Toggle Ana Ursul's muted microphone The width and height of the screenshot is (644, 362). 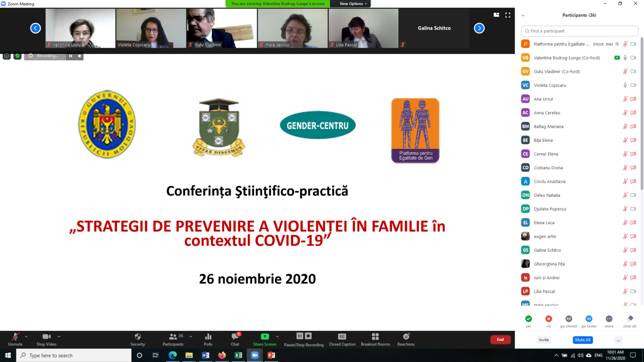pos(625,99)
